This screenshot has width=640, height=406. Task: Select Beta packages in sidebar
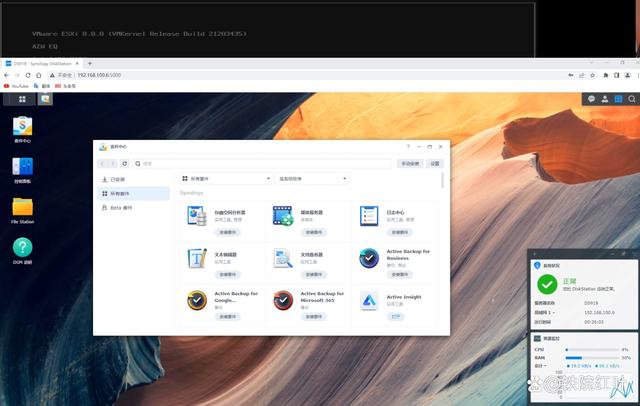tap(121, 207)
